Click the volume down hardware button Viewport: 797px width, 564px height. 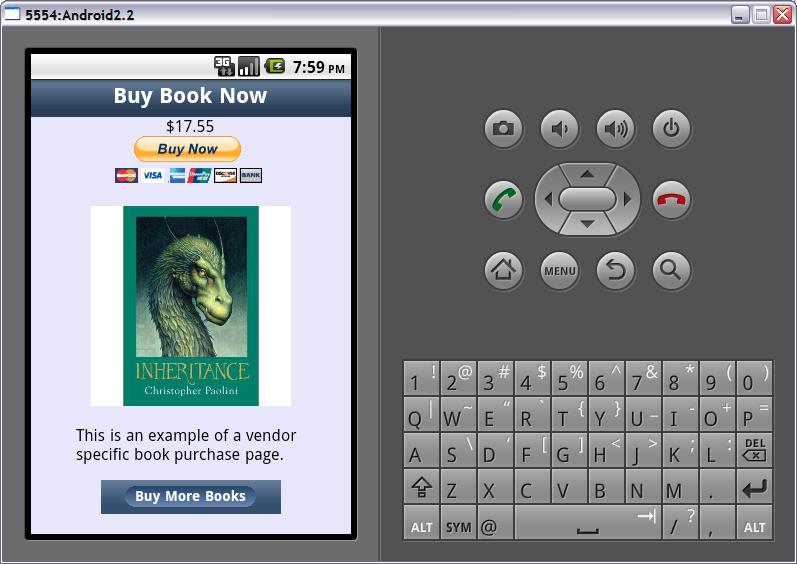[559, 128]
